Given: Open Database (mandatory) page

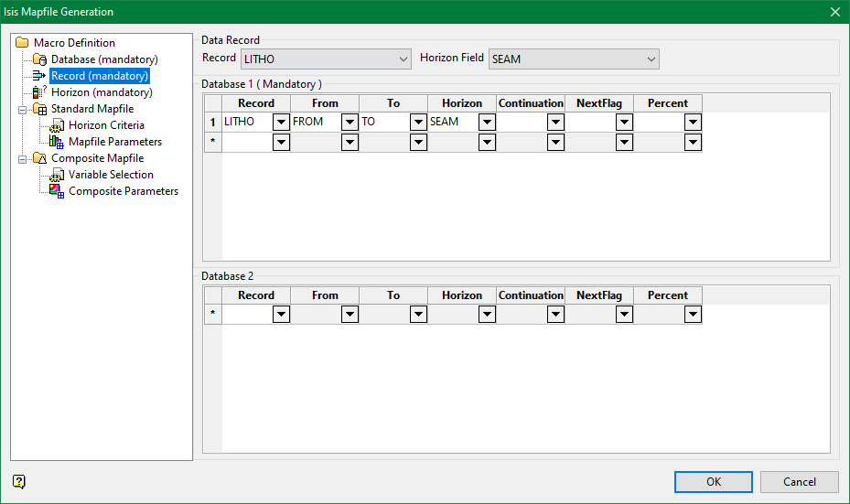Looking at the screenshot, I should tap(104, 59).
